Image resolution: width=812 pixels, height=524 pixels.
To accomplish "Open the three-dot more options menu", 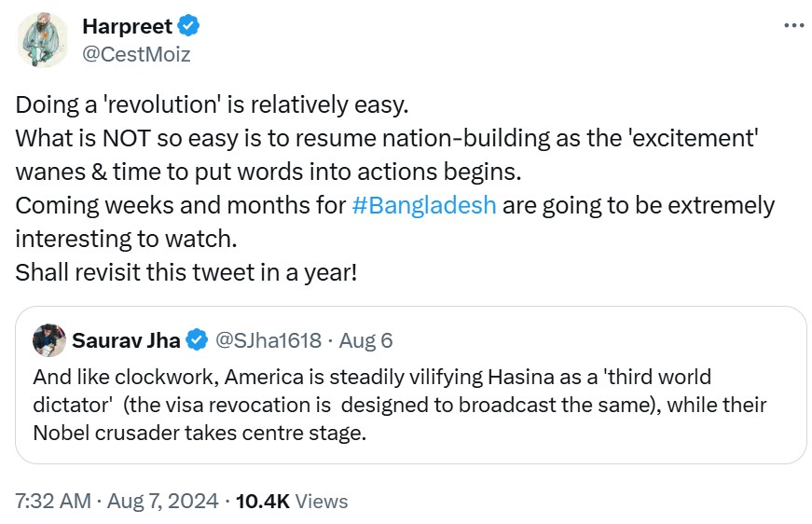I will (x=792, y=25).
